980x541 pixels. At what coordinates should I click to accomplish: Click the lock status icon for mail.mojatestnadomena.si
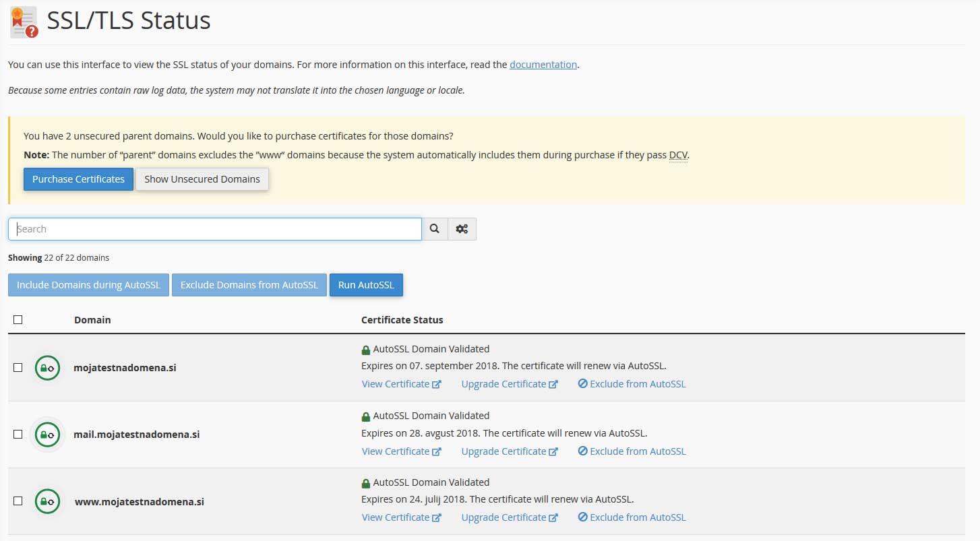(x=47, y=435)
